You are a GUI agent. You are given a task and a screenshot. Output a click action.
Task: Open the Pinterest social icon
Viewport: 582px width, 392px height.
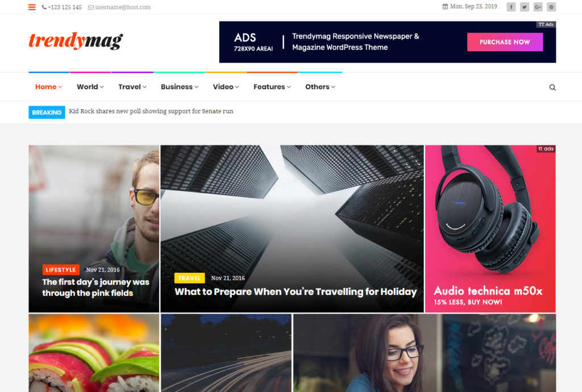[x=551, y=7]
